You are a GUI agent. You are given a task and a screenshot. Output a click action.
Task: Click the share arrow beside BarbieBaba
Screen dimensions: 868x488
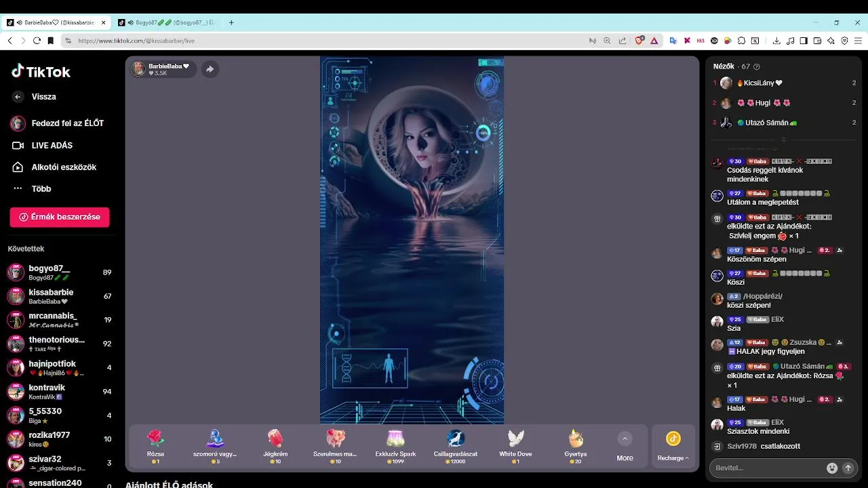tap(210, 69)
